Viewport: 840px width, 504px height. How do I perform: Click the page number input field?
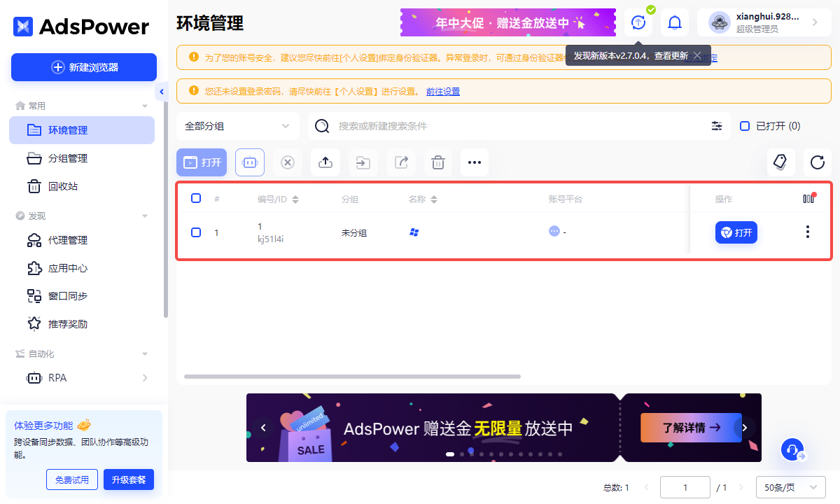point(685,487)
